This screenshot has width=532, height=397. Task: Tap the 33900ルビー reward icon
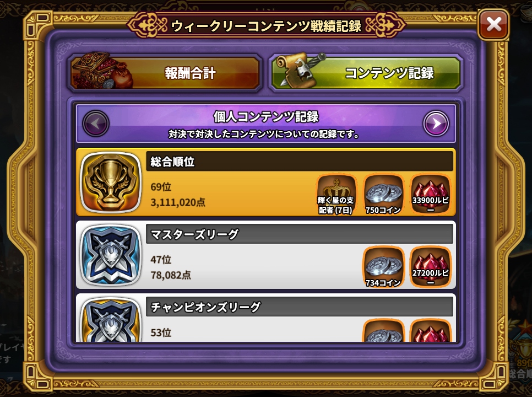point(430,194)
